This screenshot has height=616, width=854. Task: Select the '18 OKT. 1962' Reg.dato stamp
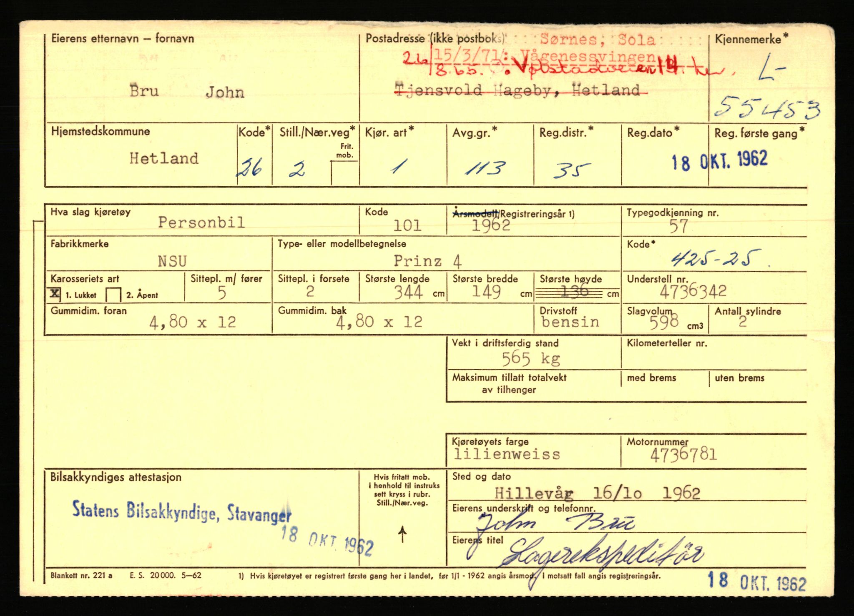coord(719,160)
